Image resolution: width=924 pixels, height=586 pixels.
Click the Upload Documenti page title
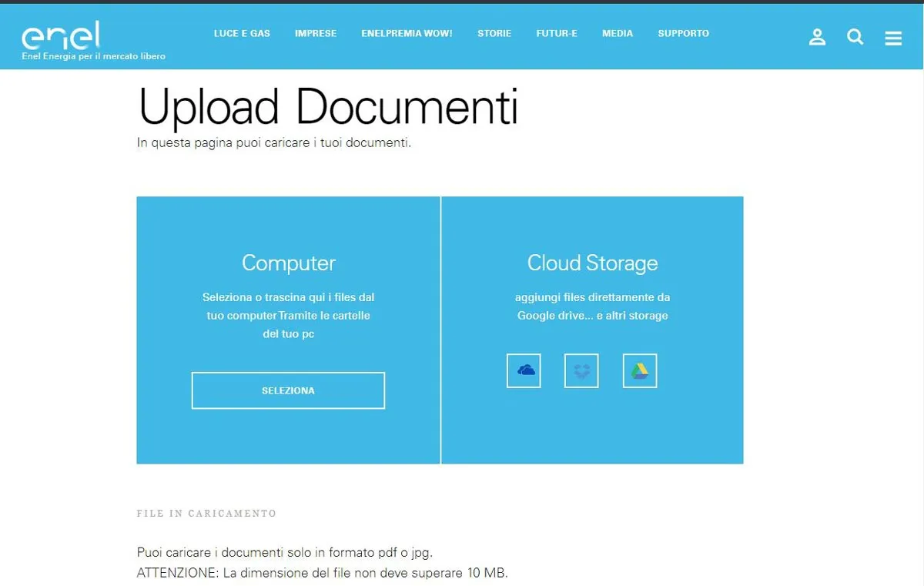click(329, 106)
